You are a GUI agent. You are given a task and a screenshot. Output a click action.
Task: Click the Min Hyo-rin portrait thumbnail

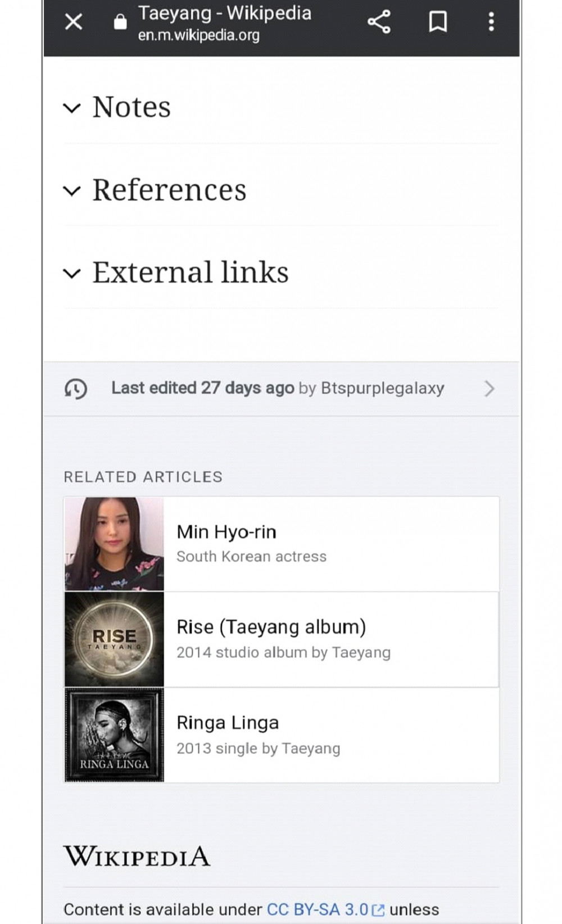(x=114, y=544)
